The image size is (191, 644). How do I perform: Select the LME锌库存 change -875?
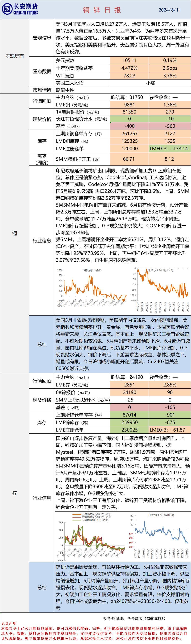click(x=170, y=422)
